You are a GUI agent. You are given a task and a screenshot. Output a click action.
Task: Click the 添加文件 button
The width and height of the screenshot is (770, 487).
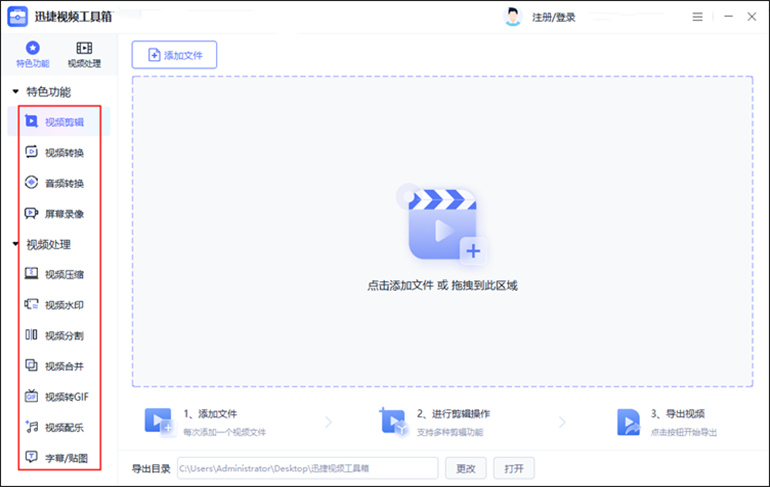point(174,55)
